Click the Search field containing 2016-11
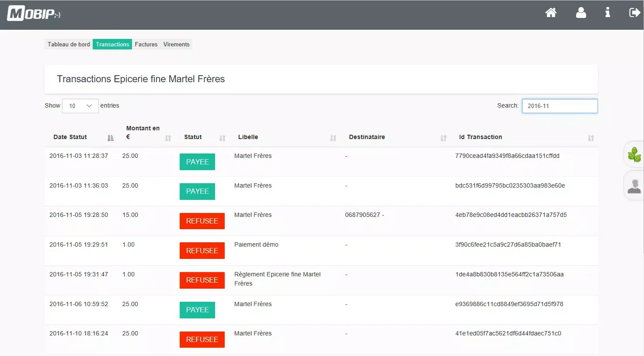644x356 pixels. click(560, 106)
